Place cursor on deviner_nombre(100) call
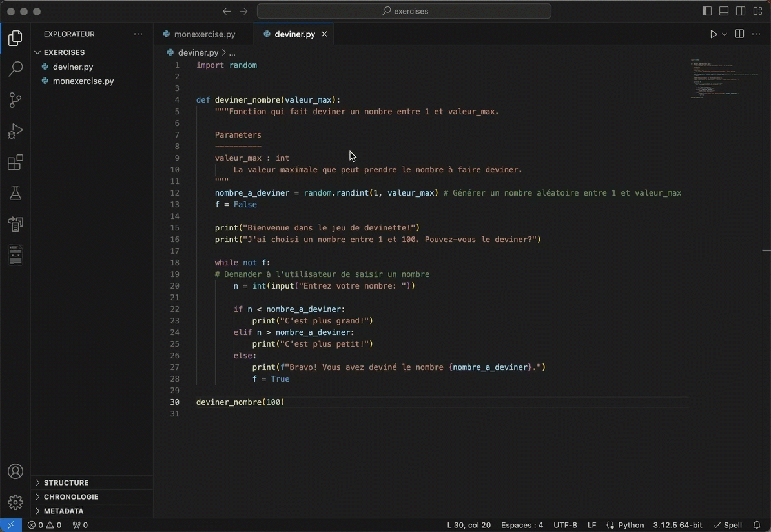This screenshot has width=771, height=532. [x=240, y=402]
